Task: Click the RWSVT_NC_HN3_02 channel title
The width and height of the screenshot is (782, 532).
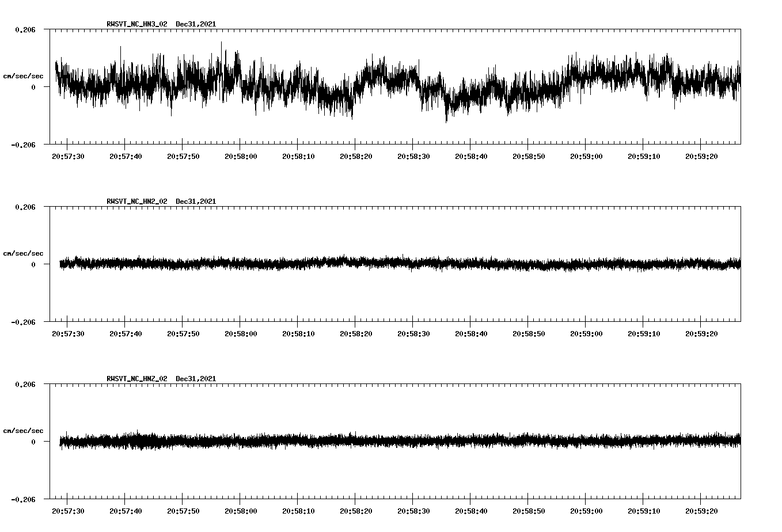Action: pos(137,24)
